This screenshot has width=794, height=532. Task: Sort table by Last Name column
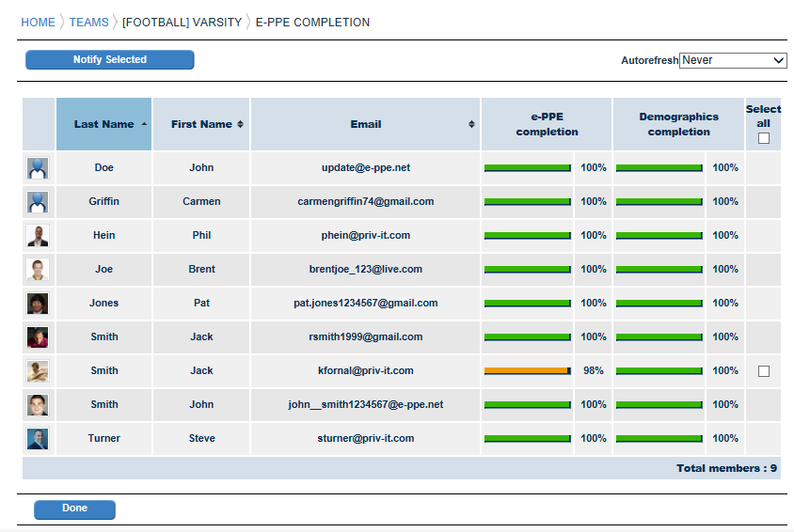pos(103,124)
